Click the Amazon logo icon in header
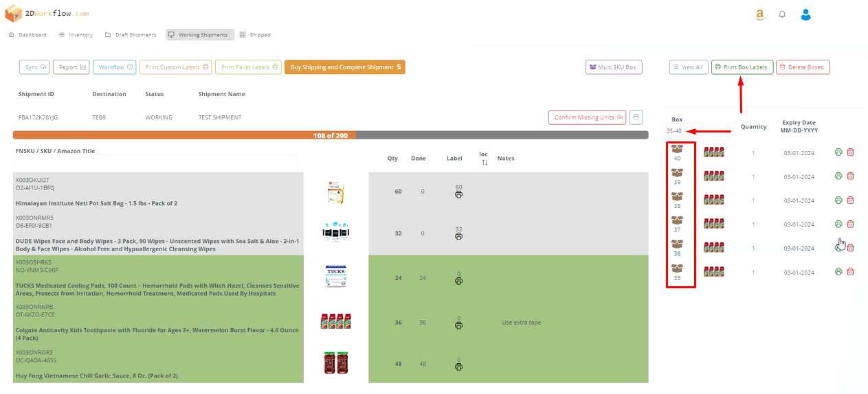Image resolution: width=868 pixels, height=394 pixels. (759, 14)
